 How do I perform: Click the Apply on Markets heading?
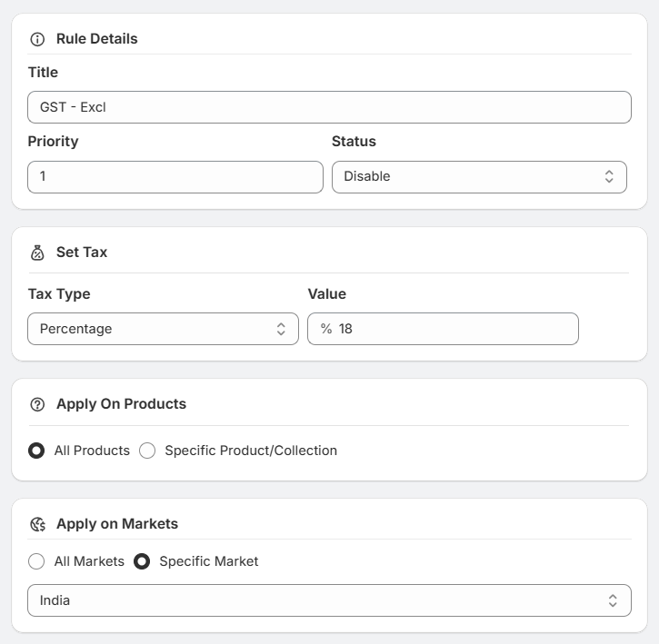click(117, 524)
